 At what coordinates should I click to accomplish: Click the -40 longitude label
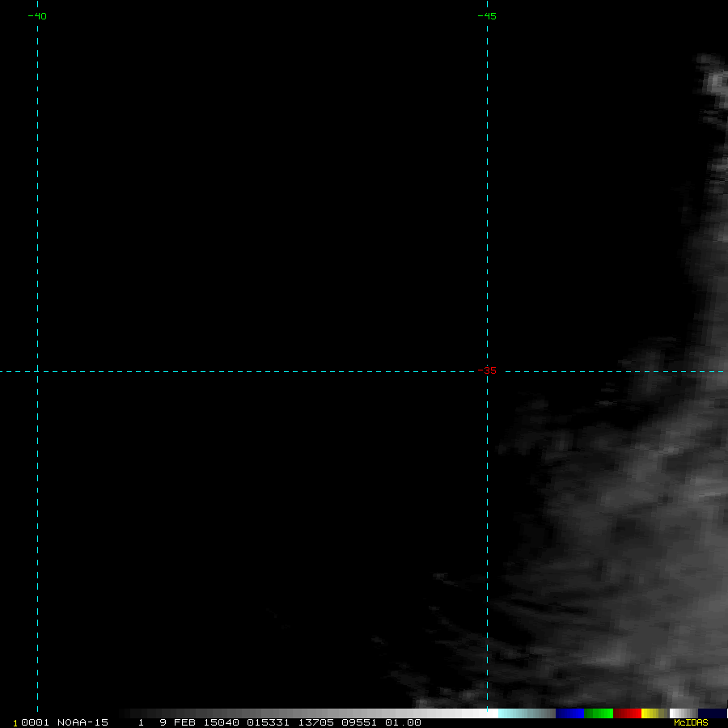coord(37,16)
